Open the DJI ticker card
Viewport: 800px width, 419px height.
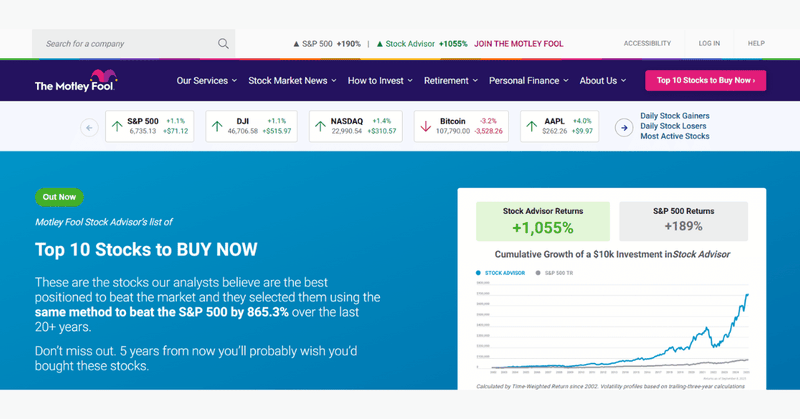click(x=252, y=126)
